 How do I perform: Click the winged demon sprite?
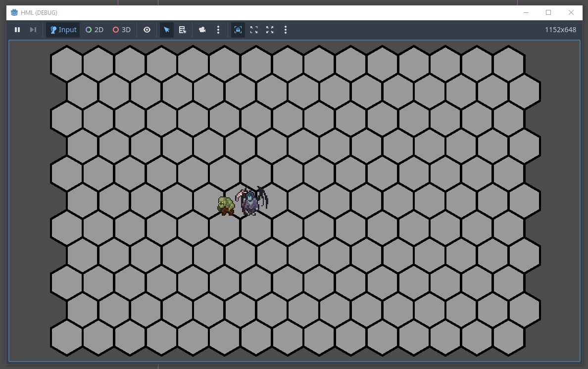pyautogui.click(x=251, y=201)
